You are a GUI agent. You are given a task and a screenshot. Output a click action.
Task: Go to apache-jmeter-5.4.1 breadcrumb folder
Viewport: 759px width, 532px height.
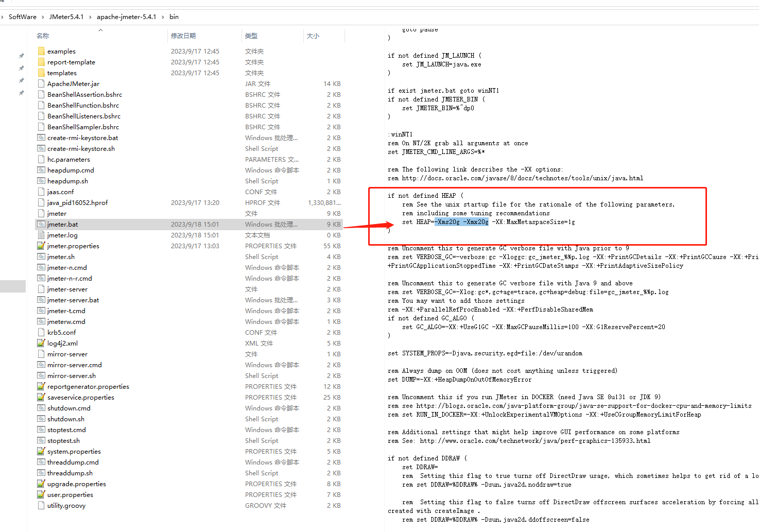tap(127, 17)
